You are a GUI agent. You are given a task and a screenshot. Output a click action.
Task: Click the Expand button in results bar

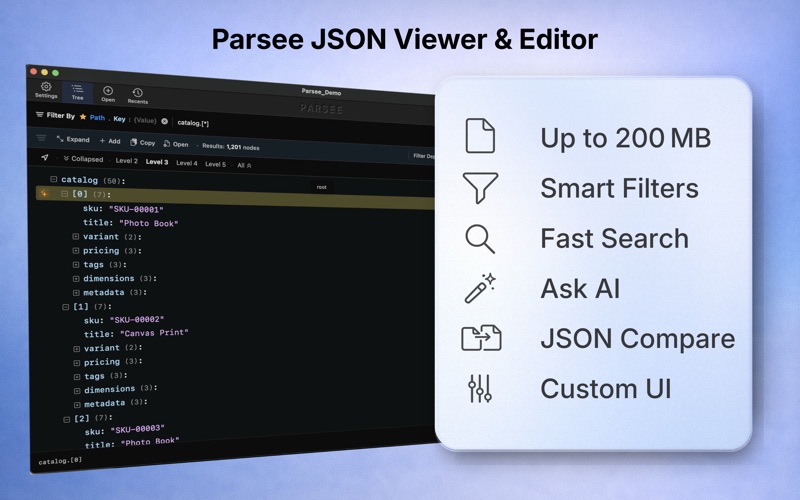click(73, 139)
